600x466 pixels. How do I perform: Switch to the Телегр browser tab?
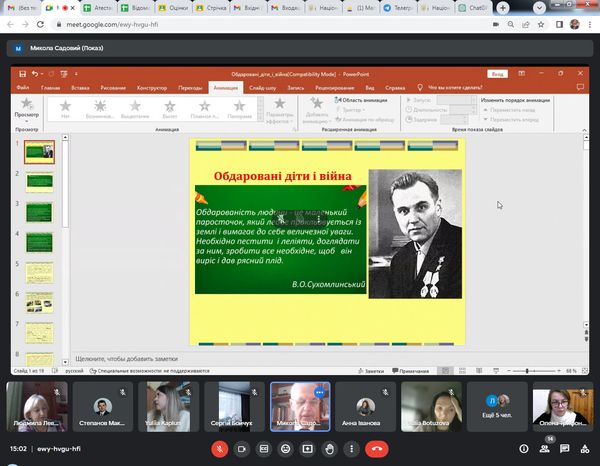pos(400,8)
